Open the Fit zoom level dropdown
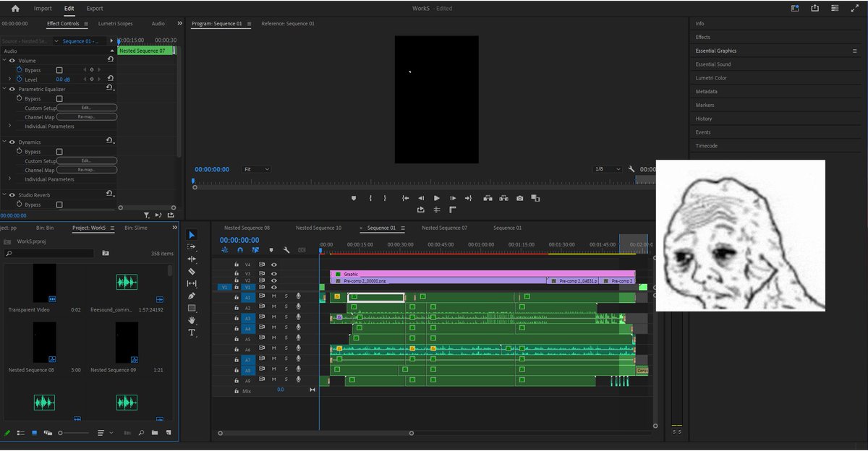The width and height of the screenshot is (868, 451). click(256, 169)
